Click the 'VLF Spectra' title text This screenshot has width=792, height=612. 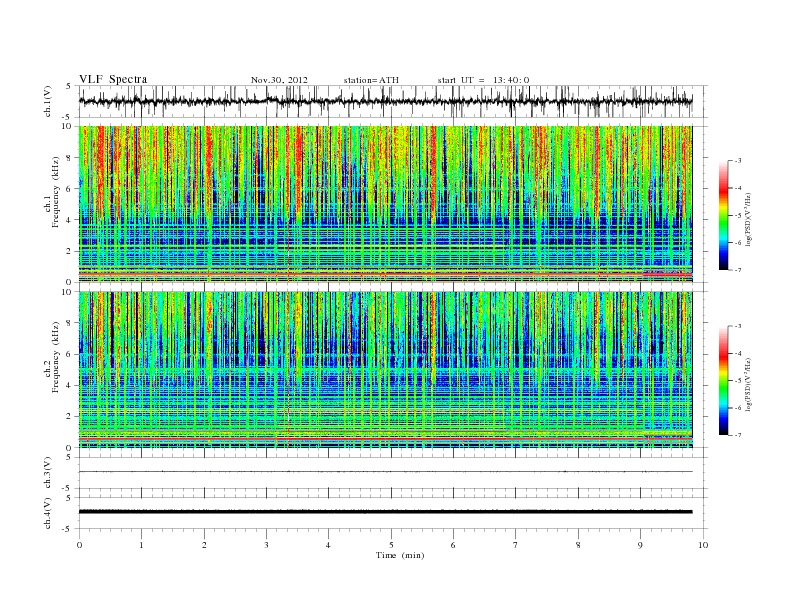coord(113,79)
